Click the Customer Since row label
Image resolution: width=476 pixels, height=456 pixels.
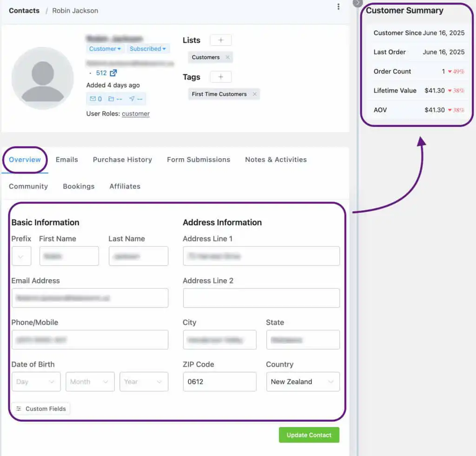(x=397, y=33)
